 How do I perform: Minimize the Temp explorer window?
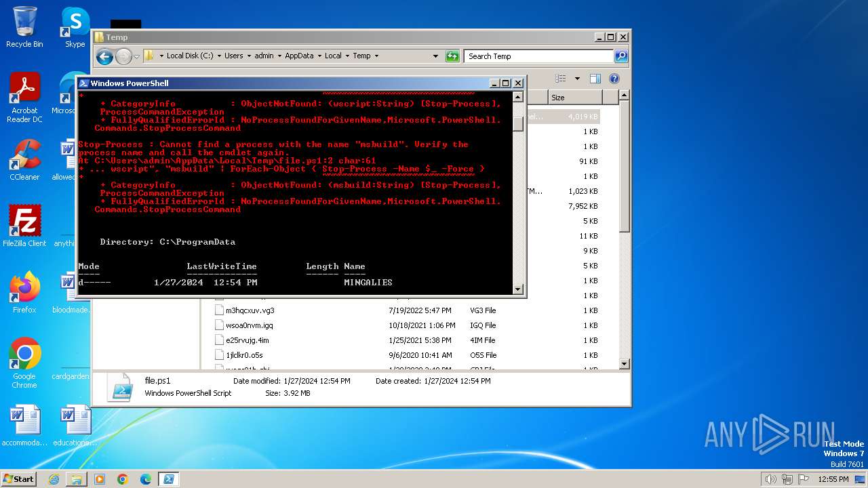pos(599,37)
